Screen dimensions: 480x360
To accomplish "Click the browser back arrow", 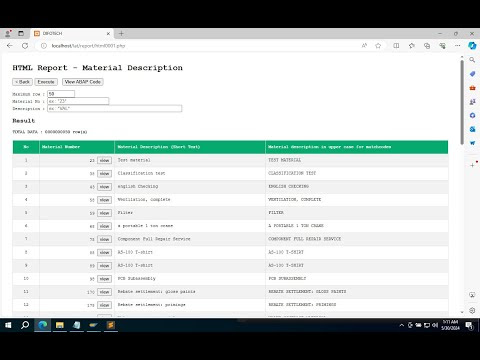I will pos(10,46).
